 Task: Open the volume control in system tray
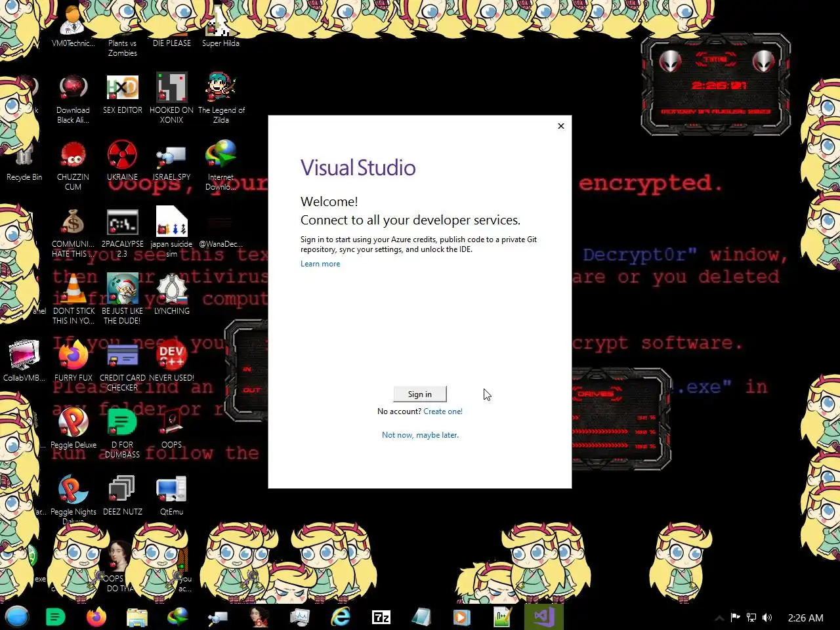click(767, 618)
